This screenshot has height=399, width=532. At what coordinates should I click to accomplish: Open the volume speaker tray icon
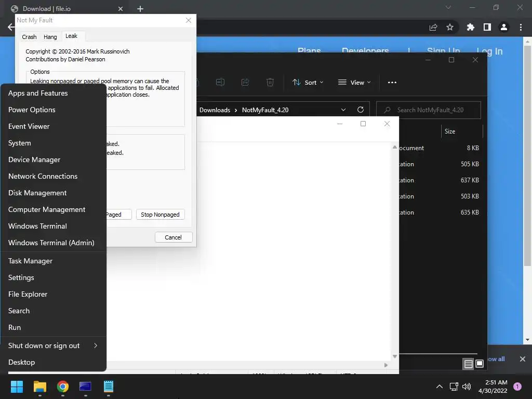tap(467, 387)
